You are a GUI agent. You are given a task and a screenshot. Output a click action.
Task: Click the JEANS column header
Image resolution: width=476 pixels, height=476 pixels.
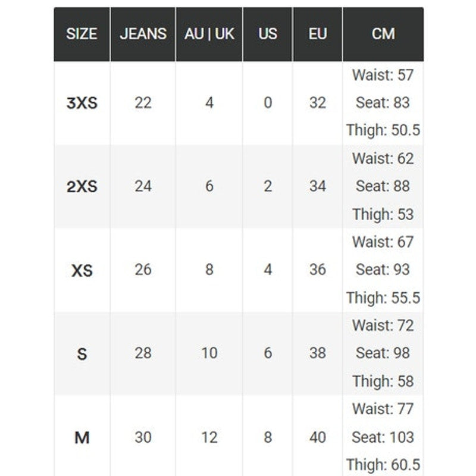pos(143,34)
